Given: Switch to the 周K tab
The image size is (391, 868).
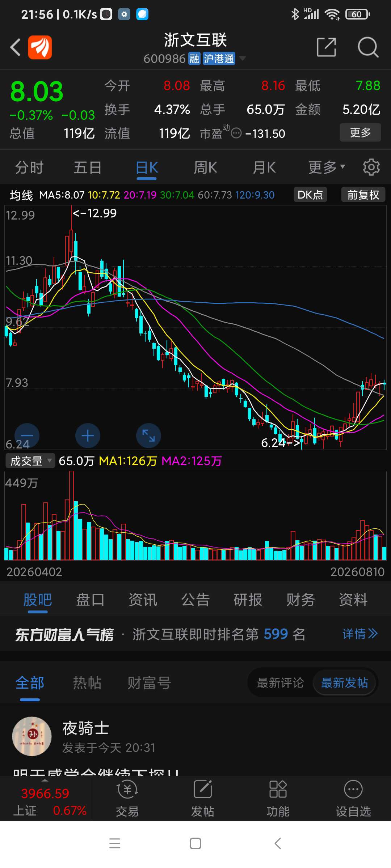Looking at the screenshot, I should click(205, 167).
